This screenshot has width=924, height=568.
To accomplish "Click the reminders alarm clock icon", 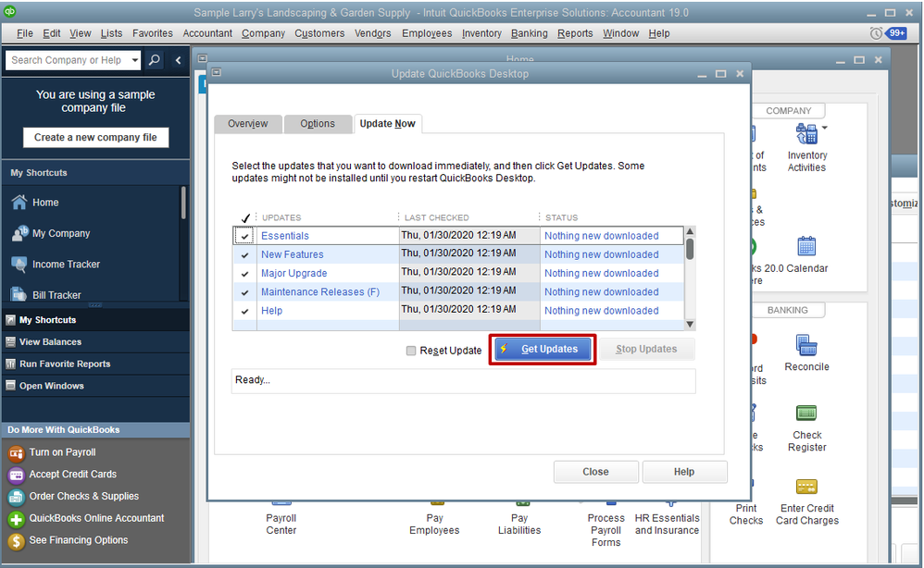I will click(x=876, y=33).
